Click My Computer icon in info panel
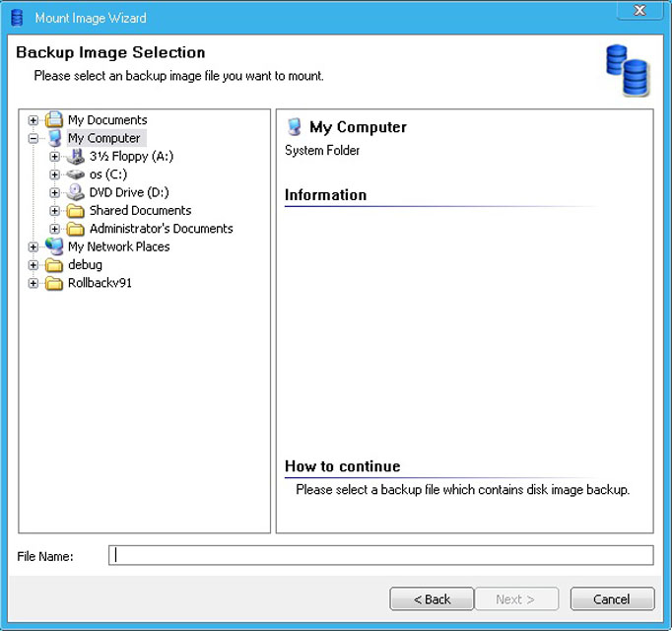This screenshot has height=631, width=672. 295,127
